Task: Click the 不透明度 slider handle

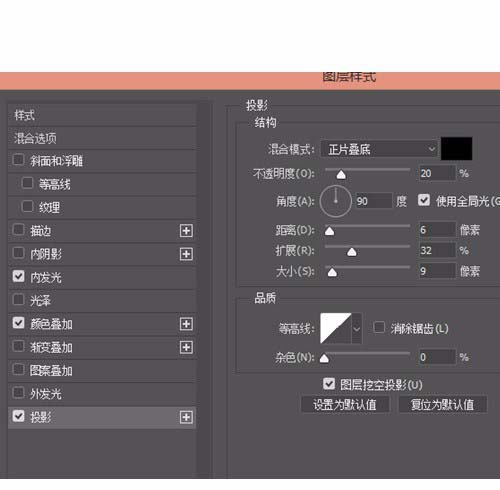Action: (x=341, y=175)
